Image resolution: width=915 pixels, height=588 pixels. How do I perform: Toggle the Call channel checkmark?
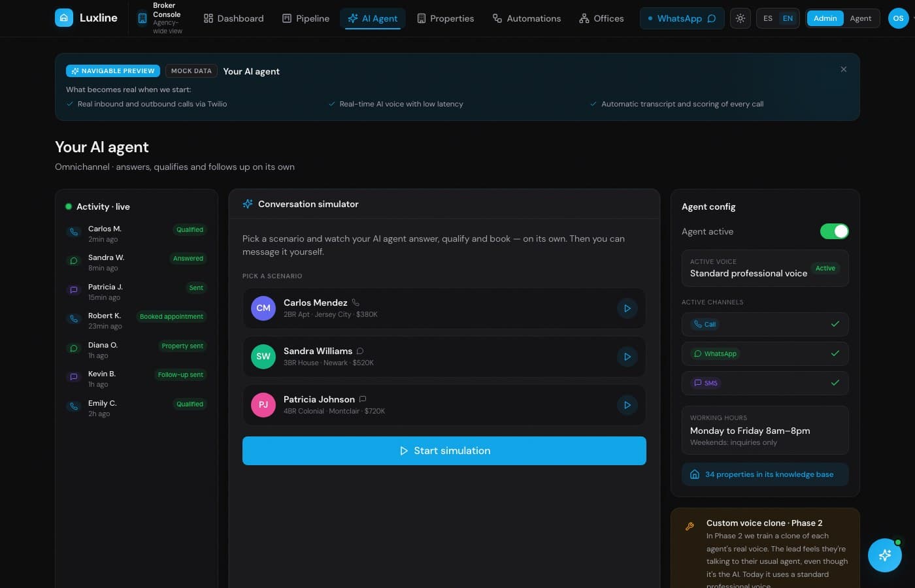pyautogui.click(x=835, y=324)
